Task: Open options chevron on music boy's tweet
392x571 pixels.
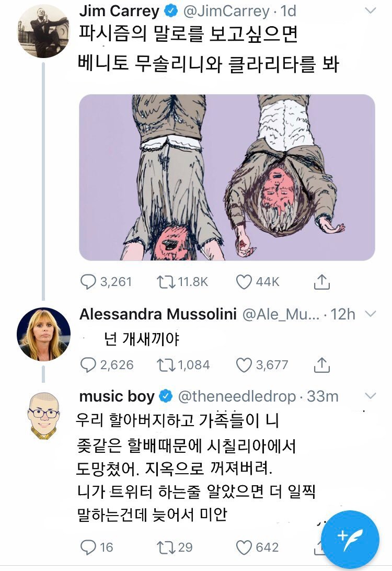Action: (x=370, y=395)
